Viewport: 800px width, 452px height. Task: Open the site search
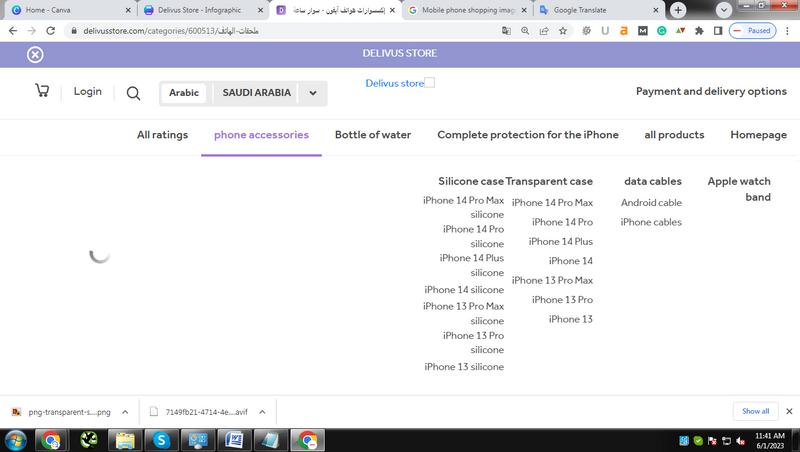click(x=133, y=93)
